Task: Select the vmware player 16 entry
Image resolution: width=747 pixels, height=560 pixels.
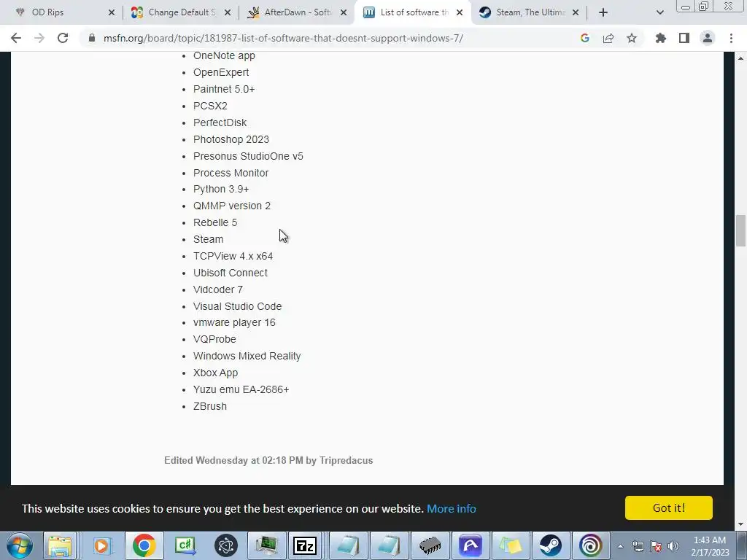Action: click(x=234, y=322)
